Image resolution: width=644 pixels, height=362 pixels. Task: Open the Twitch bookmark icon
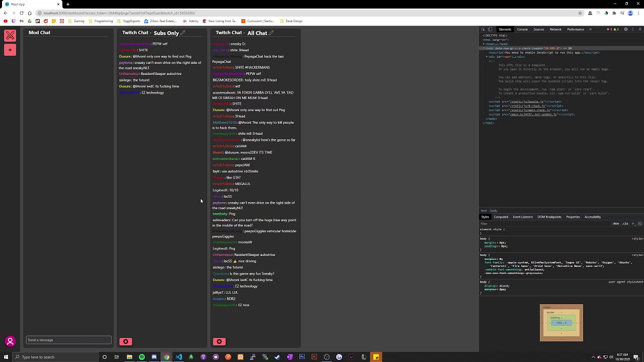tap(14, 21)
